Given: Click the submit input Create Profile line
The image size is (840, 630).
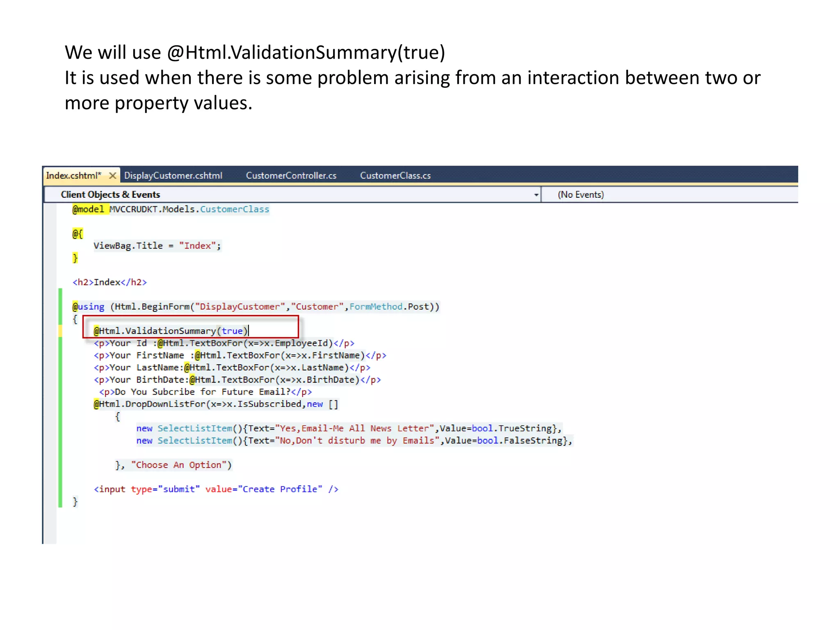Looking at the screenshot, I should point(216,489).
